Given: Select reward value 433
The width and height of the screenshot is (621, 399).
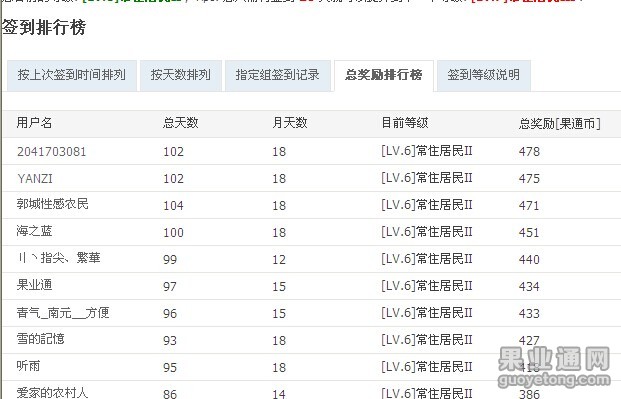Looking at the screenshot, I should point(529,313).
